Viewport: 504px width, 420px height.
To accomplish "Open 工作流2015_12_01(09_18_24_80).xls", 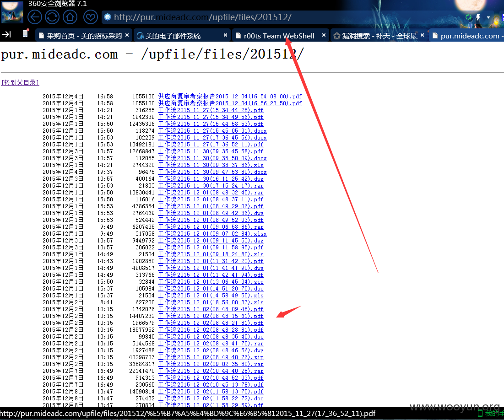I will point(211,254).
